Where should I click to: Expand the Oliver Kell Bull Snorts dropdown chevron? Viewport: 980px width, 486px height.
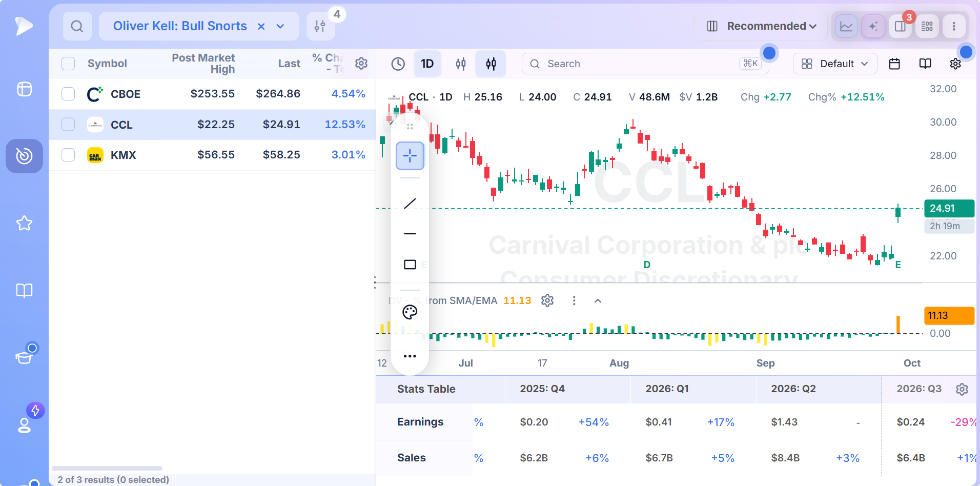pos(280,26)
